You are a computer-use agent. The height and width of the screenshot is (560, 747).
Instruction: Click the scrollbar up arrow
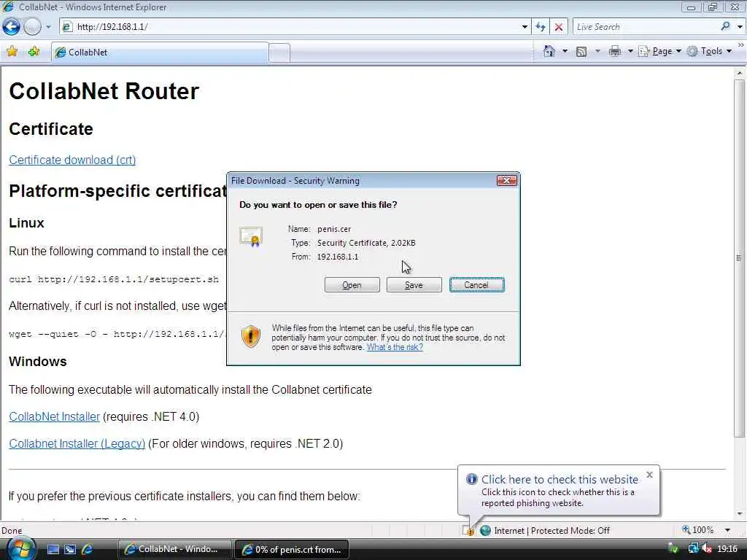[x=739, y=74]
